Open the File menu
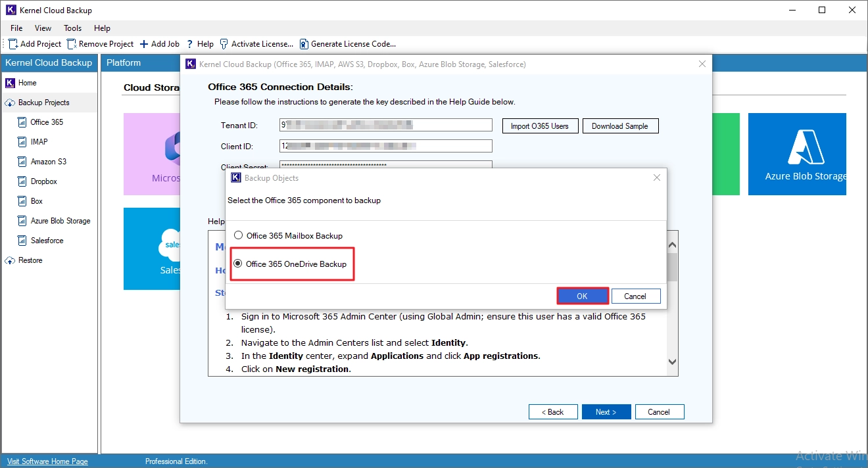The height and width of the screenshot is (468, 868). (16, 28)
